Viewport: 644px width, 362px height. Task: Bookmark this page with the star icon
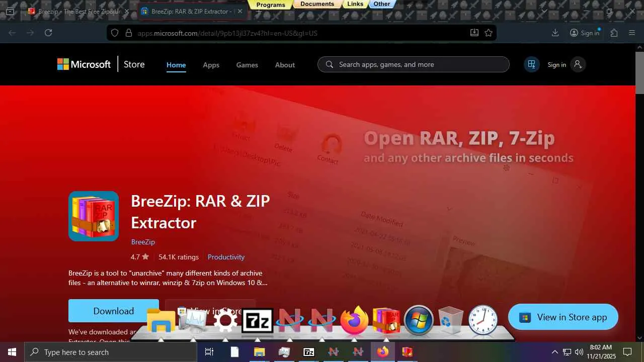[x=489, y=33]
